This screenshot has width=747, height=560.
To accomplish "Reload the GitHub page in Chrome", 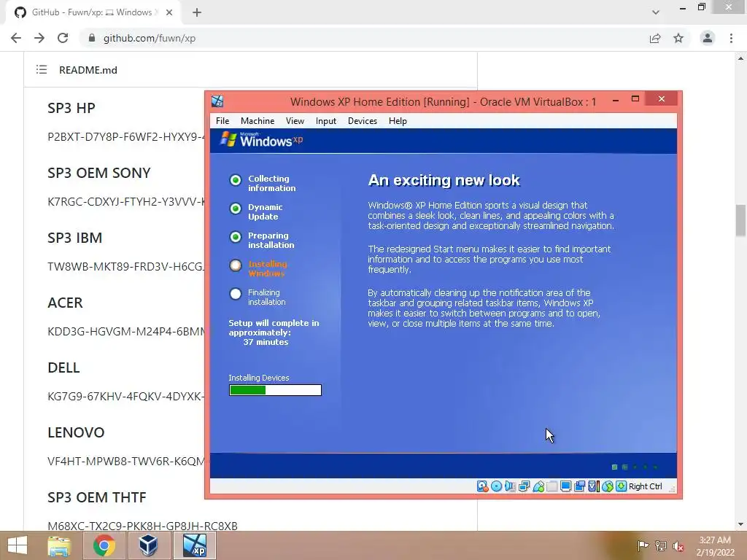I will 63,38.
